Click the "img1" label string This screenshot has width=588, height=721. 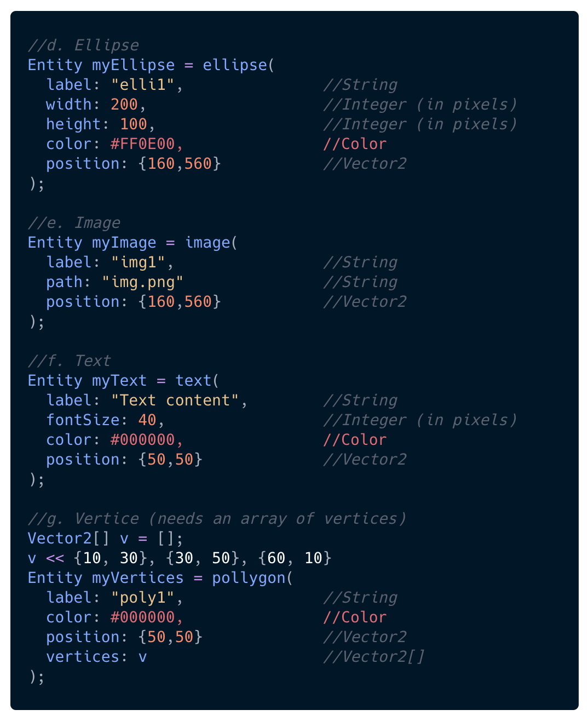(x=138, y=262)
